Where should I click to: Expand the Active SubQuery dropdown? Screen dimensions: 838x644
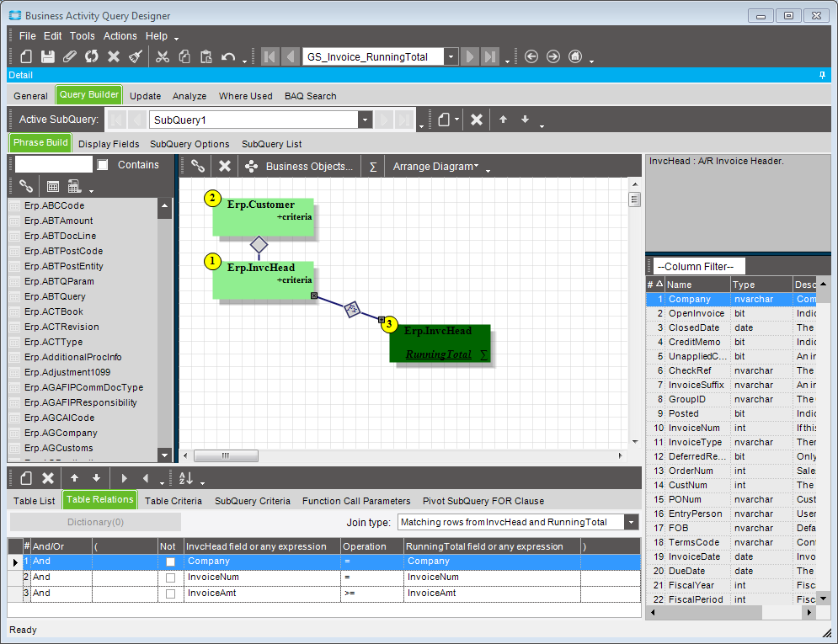click(x=365, y=120)
